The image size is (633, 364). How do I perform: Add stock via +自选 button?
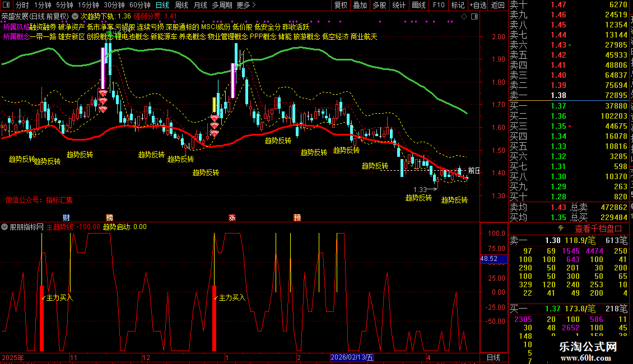pos(478,5)
